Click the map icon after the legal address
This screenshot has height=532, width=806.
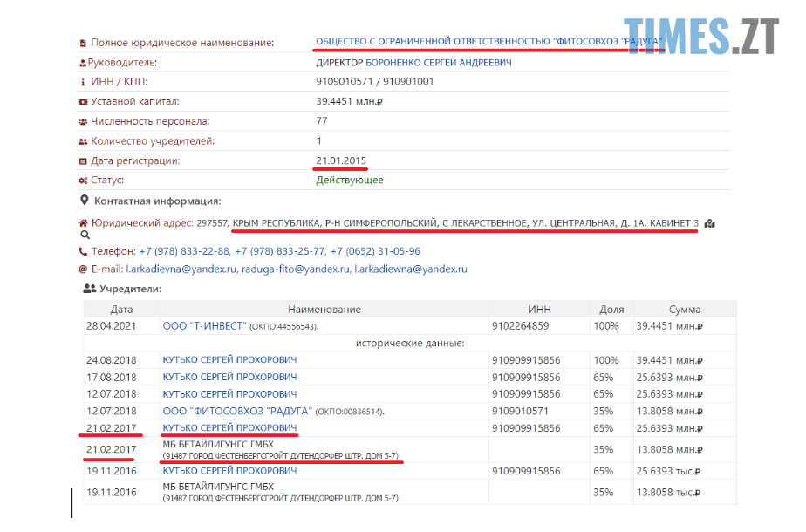[710, 223]
